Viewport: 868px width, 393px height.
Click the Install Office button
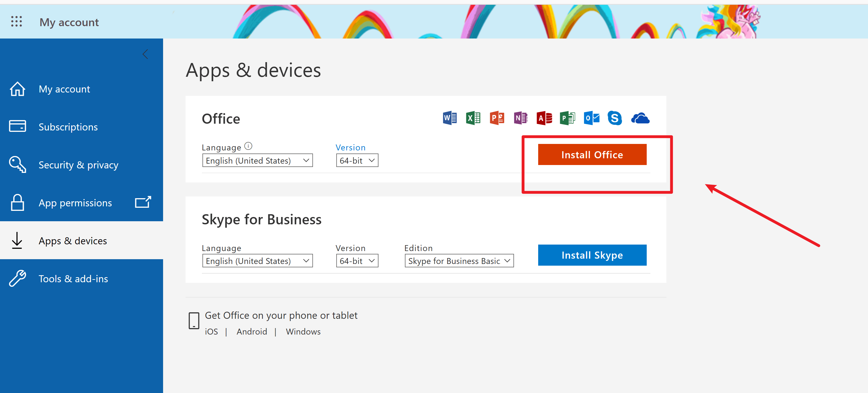point(592,155)
